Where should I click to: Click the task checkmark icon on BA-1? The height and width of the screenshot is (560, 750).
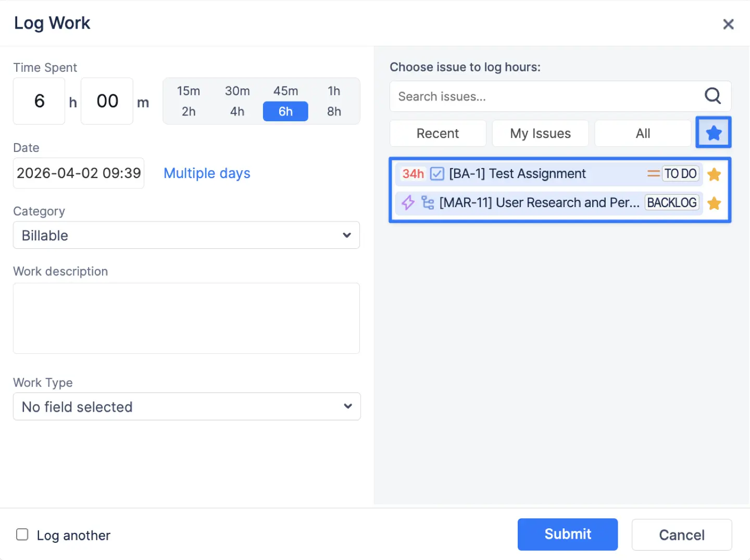coord(437,174)
